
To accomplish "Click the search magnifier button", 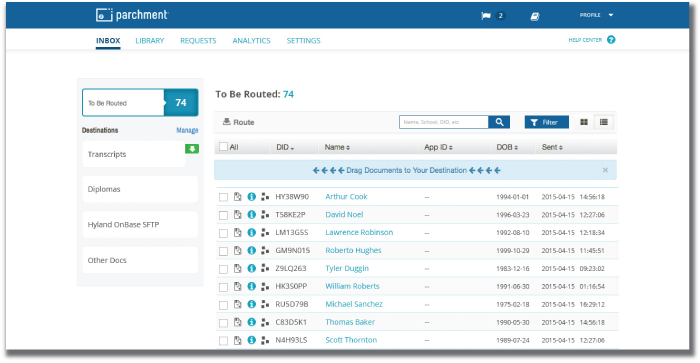I will 499,122.
